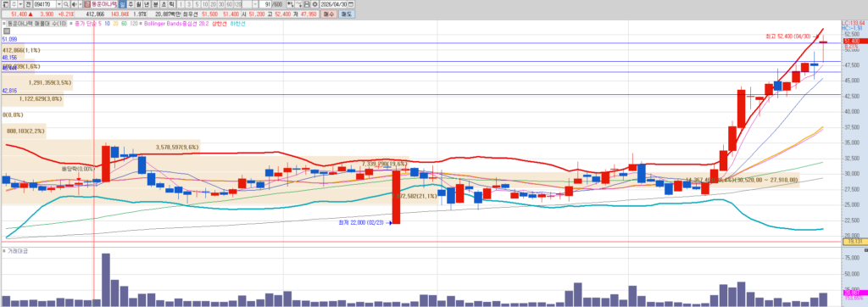
Task: Choose the 120 interval button
Action: (x=237, y=4)
